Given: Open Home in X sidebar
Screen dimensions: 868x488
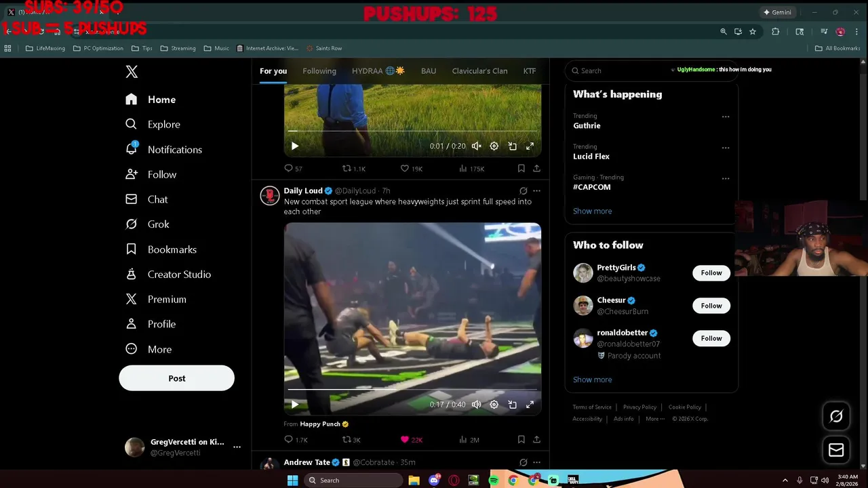Looking at the screenshot, I should click(151, 100).
